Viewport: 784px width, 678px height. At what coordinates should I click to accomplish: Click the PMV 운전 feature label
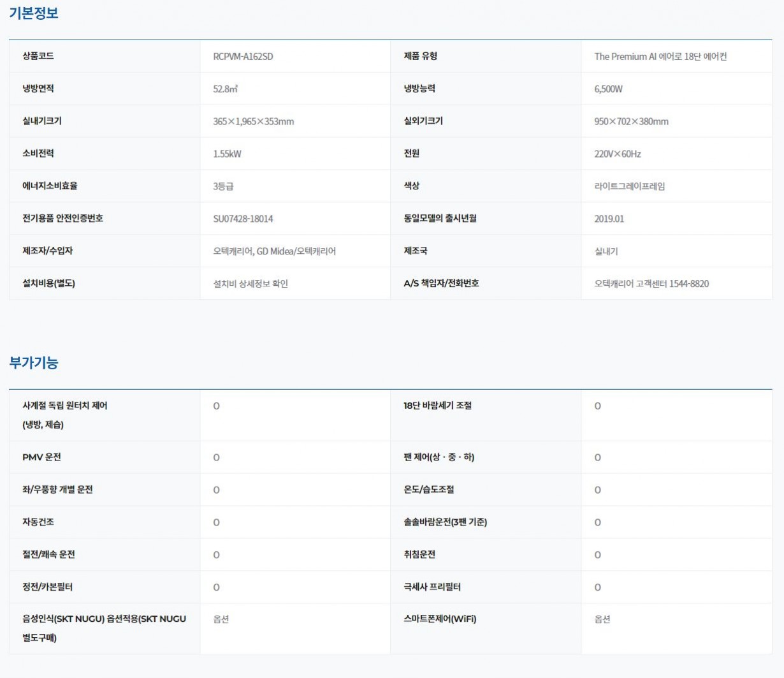coord(41,457)
